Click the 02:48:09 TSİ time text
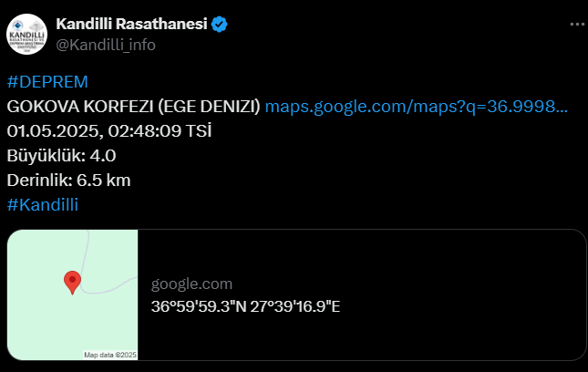Screen dimensions: 588x372 point(160,131)
